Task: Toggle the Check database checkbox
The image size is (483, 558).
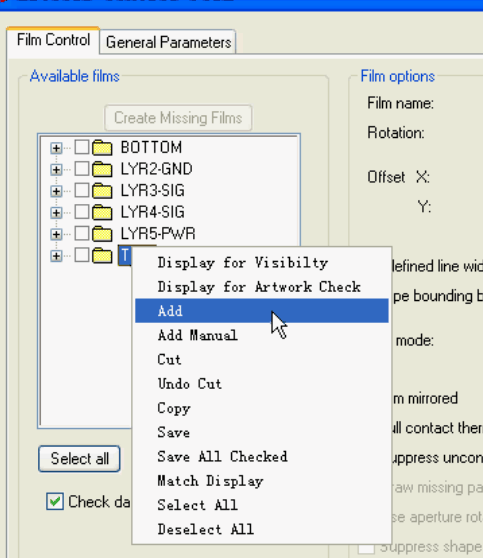Action: coord(55,502)
